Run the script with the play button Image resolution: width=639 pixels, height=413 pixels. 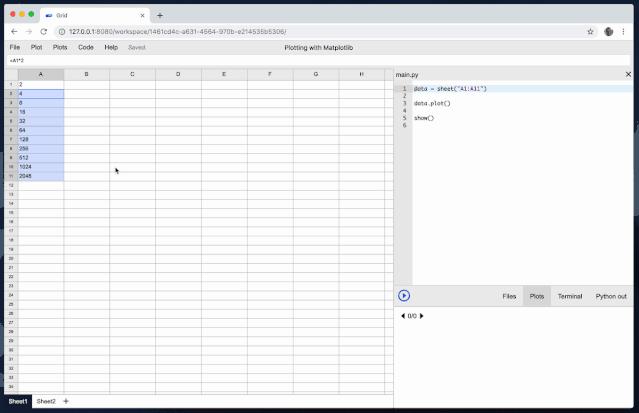[404, 296]
